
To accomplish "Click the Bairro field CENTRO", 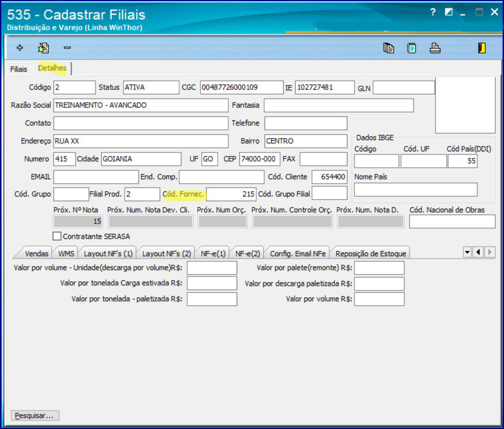I will [x=306, y=142].
